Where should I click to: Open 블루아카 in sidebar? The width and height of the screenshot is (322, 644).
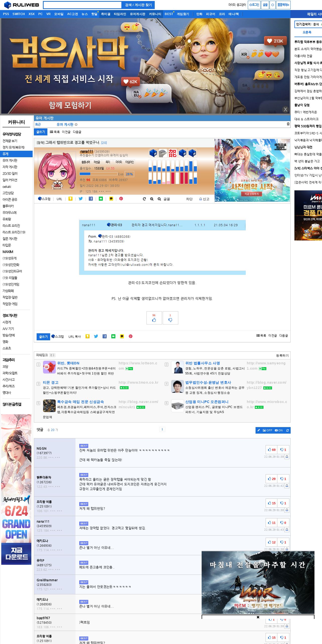tap(8, 206)
